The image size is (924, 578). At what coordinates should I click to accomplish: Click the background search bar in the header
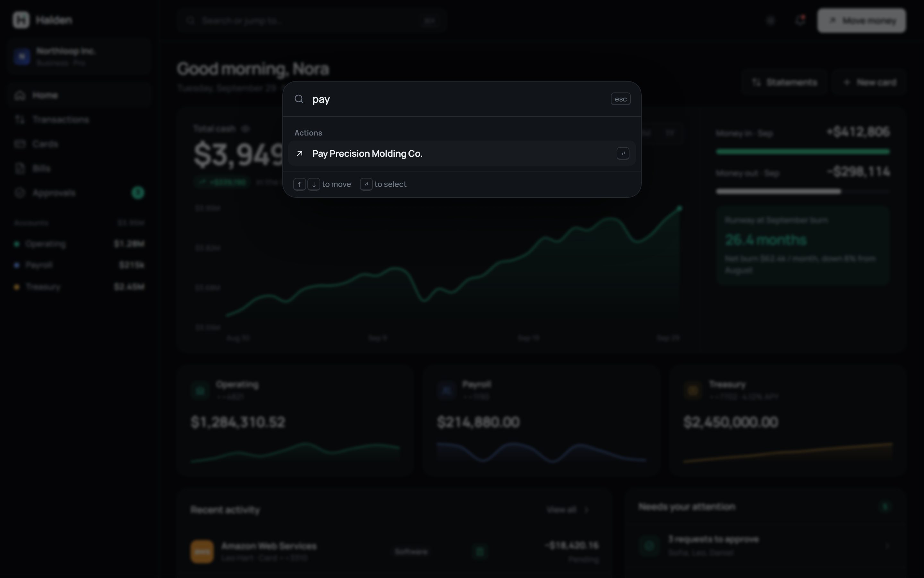pyautogui.click(x=312, y=21)
